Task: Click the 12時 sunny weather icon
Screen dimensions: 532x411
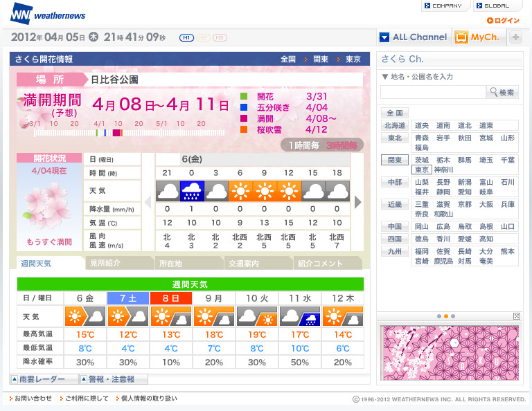Action: [x=289, y=191]
